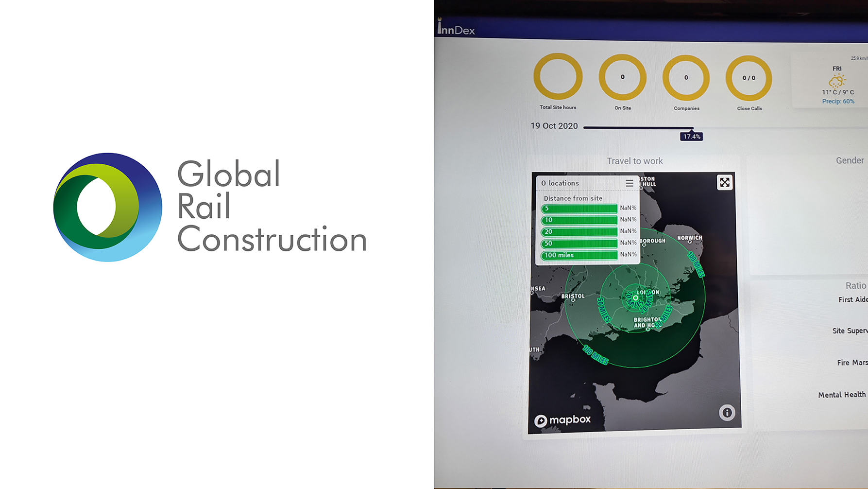
Task: Click the '19 Oct 2020' date text
Action: point(554,126)
